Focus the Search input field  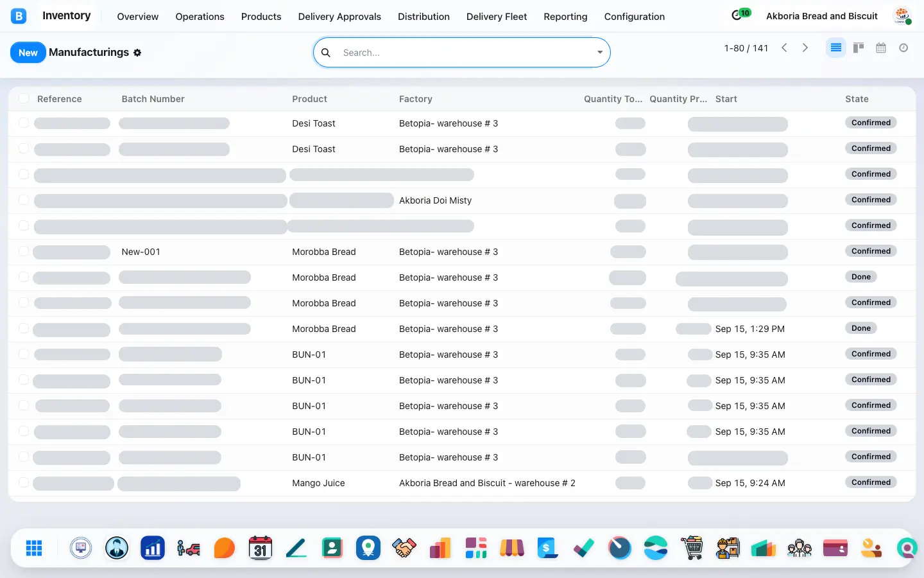pos(465,53)
